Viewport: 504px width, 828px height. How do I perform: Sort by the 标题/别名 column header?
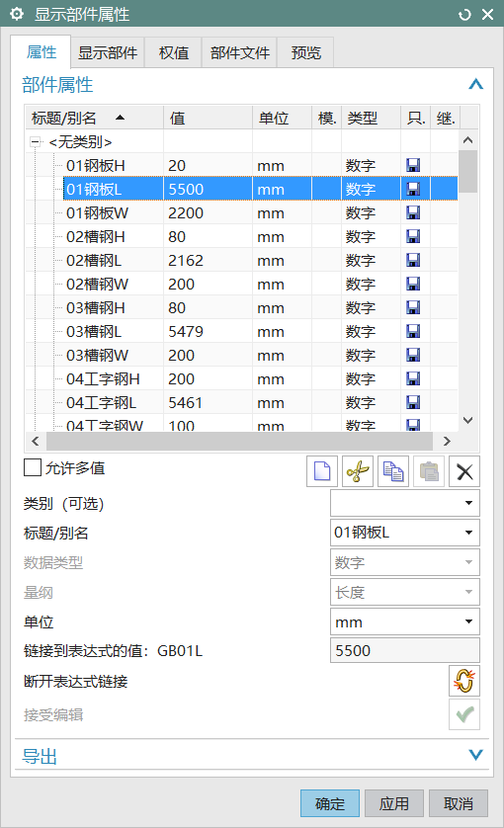95,118
